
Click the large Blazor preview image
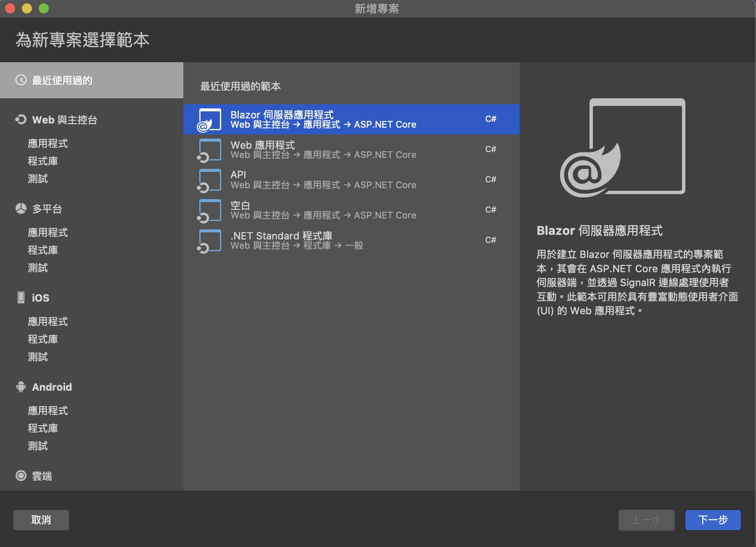coord(622,147)
